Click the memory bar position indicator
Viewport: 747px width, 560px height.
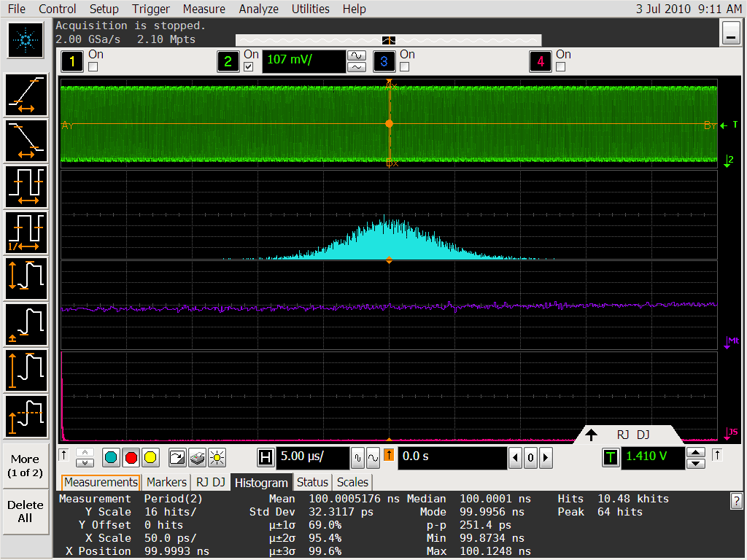point(389,40)
